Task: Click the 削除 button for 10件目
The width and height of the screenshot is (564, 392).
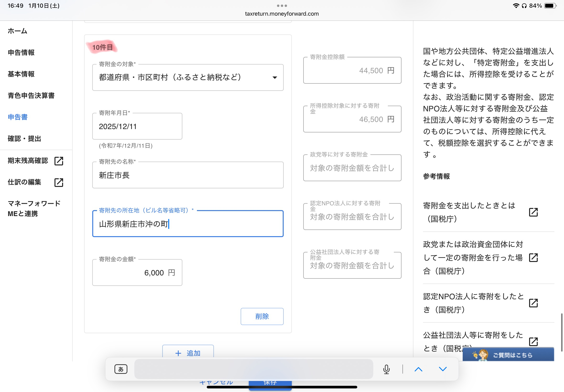Action: tap(262, 316)
